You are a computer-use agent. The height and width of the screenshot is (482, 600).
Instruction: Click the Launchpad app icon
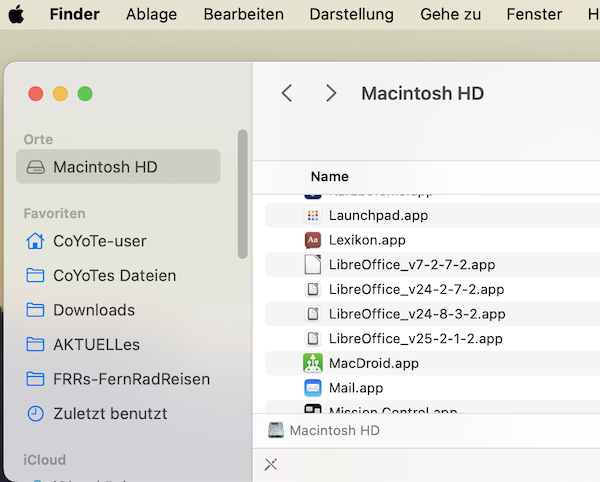(x=313, y=215)
